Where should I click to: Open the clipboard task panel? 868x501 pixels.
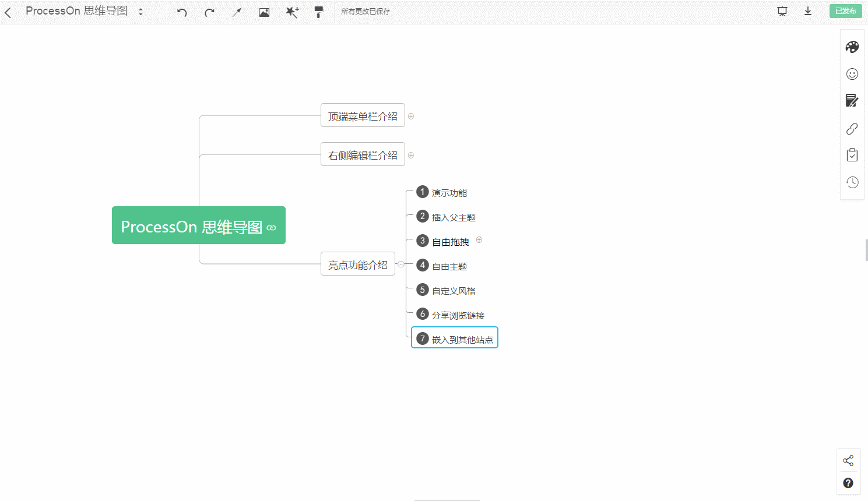tap(852, 154)
